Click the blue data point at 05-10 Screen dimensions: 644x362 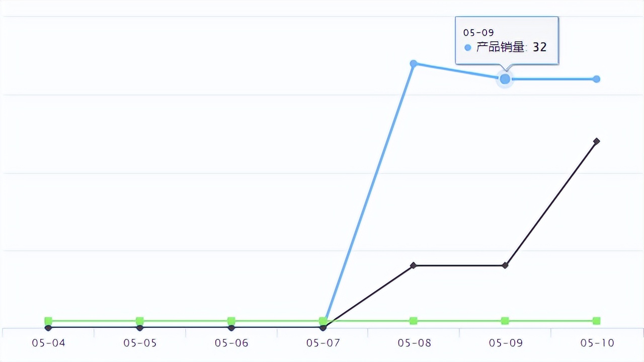(596, 79)
